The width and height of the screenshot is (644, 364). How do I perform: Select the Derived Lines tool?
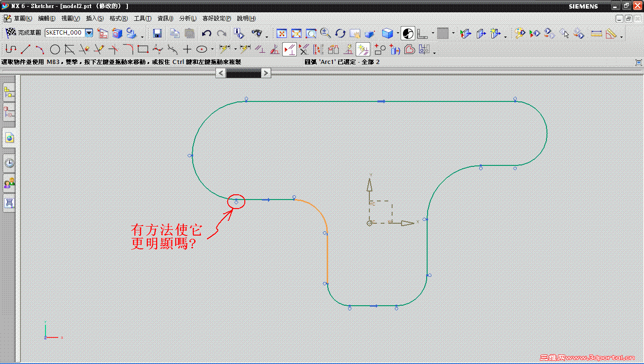point(70,49)
